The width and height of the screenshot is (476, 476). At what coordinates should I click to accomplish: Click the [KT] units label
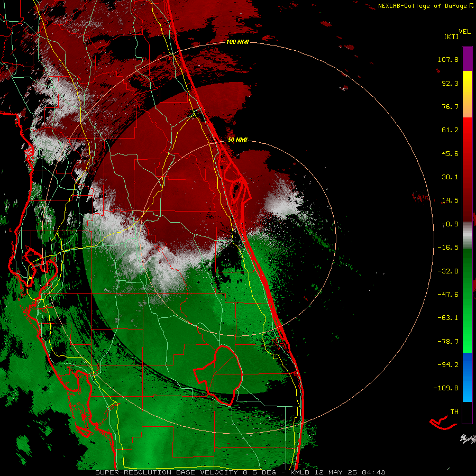point(452,36)
